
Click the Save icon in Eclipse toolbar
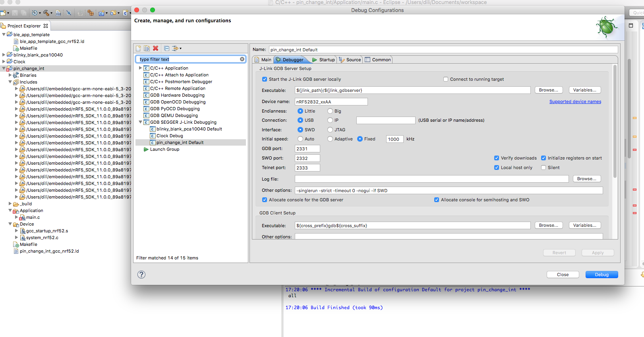pos(15,13)
